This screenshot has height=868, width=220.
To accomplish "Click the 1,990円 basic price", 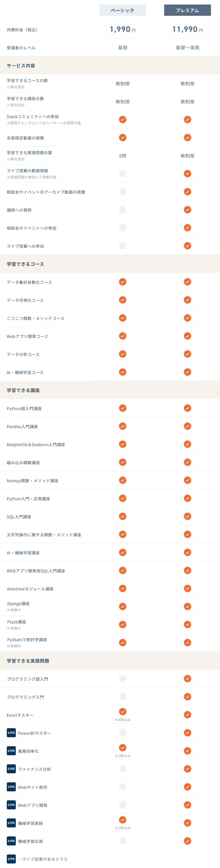I will 123,29.
